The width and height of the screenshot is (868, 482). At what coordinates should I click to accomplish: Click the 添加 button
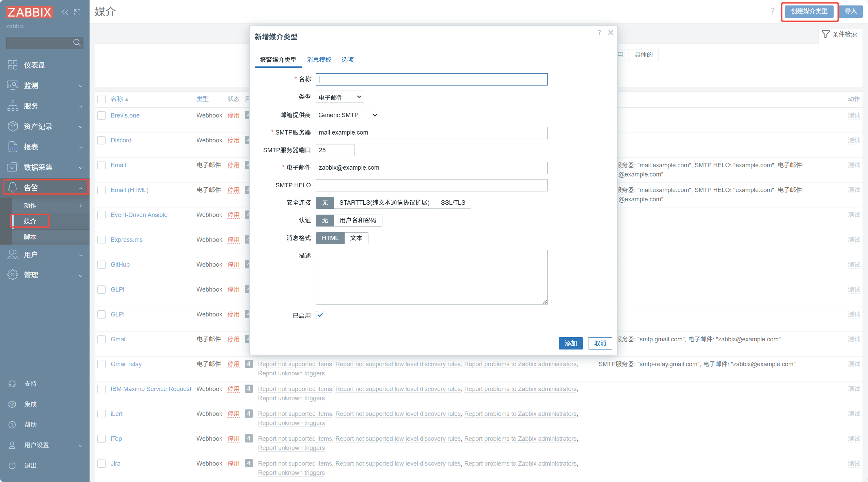[571, 343]
